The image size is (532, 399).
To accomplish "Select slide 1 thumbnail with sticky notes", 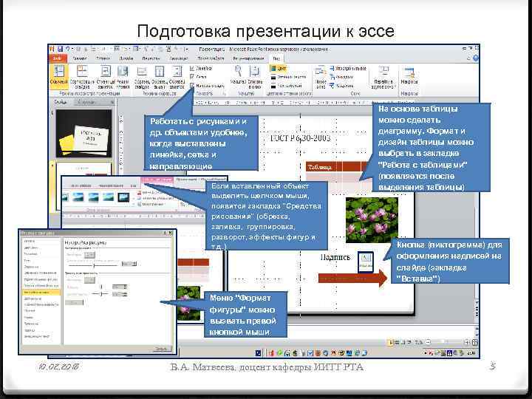I will click(x=83, y=133).
